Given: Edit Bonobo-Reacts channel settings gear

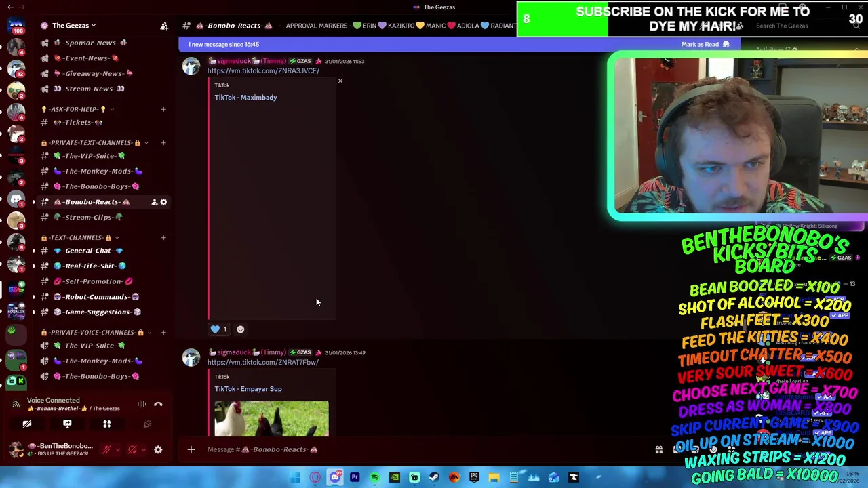Looking at the screenshot, I should pos(163,202).
